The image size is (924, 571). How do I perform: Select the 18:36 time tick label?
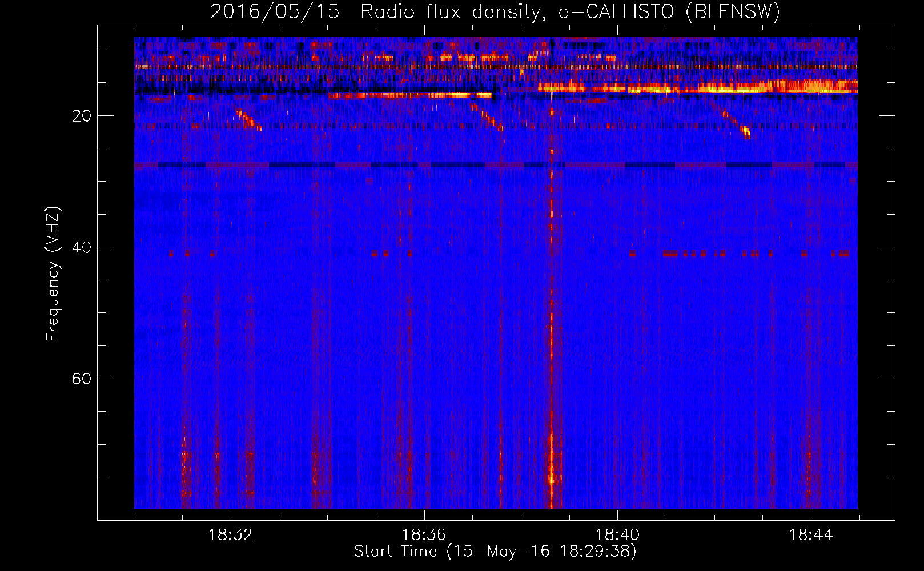pyautogui.click(x=424, y=535)
